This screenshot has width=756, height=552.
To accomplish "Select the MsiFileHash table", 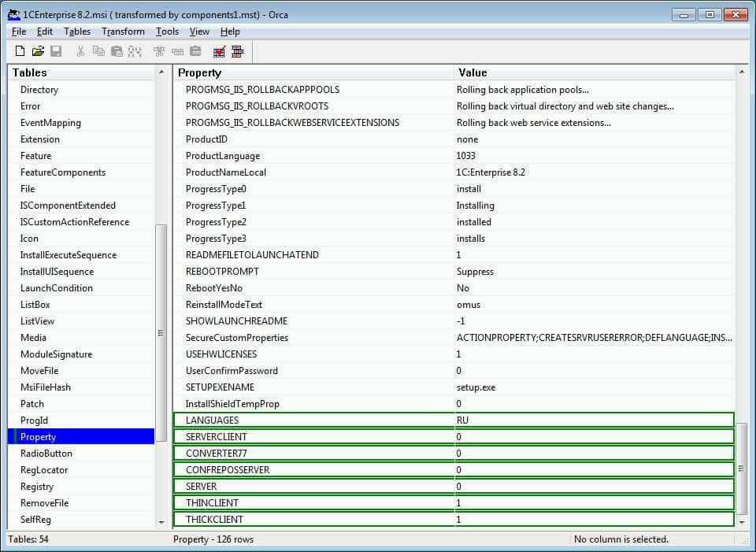I will pos(46,387).
